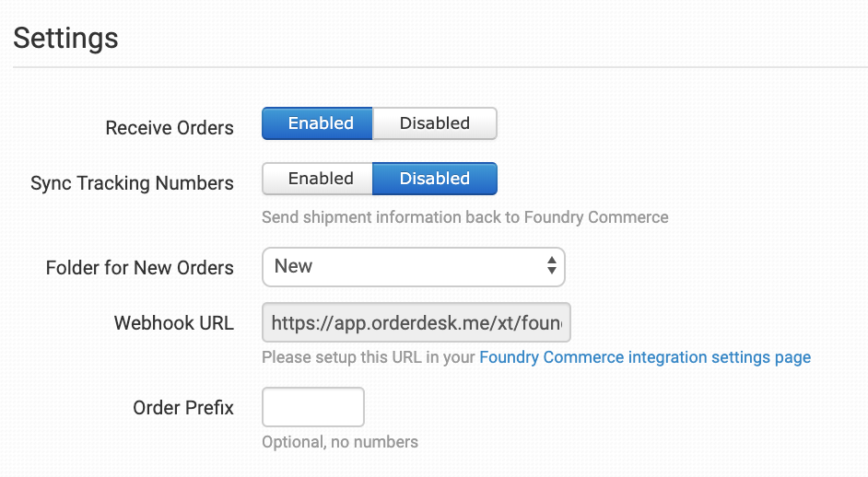868x477 pixels.
Task: Open the Folder for New Orders dropdown
Action: [x=413, y=267]
